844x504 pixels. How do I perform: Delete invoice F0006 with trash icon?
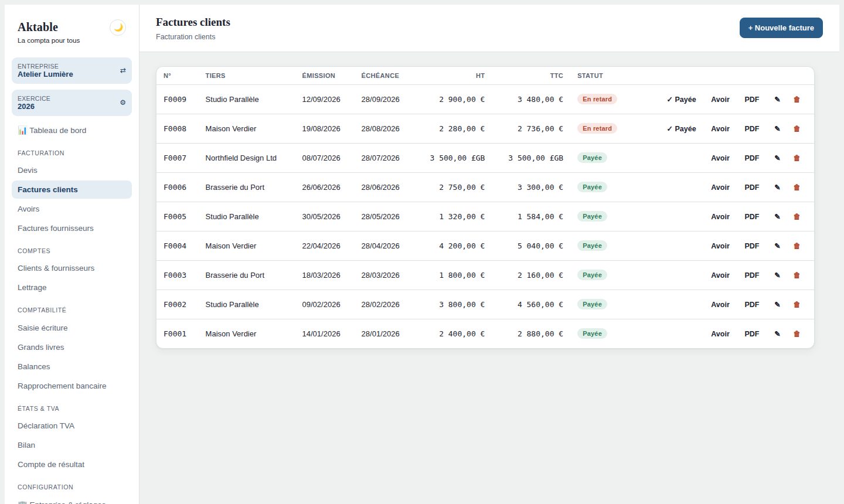click(x=797, y=188)
